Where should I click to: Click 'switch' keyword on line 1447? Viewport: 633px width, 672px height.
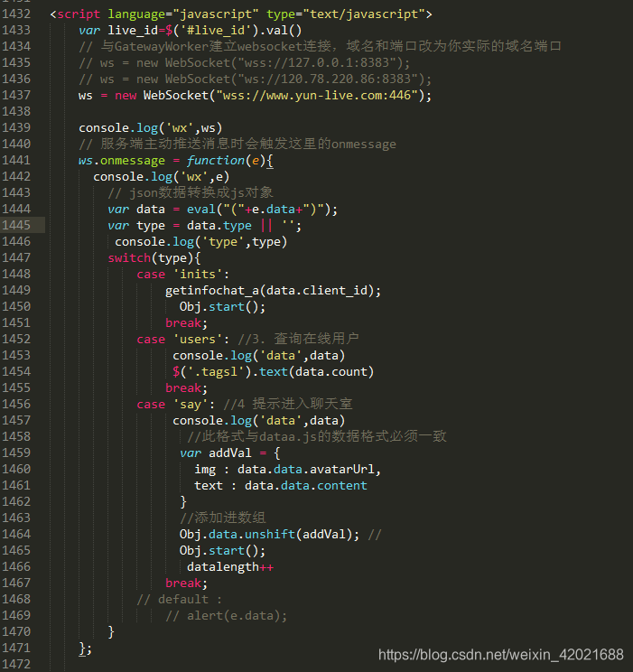coord(129,258)
